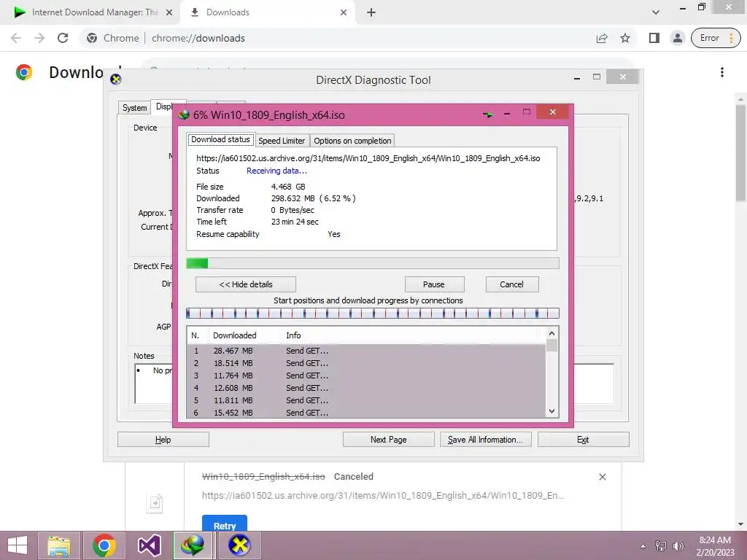Switch to the Download status tab
This screenshot has width=747, height=560.
[x=220, y=139]
